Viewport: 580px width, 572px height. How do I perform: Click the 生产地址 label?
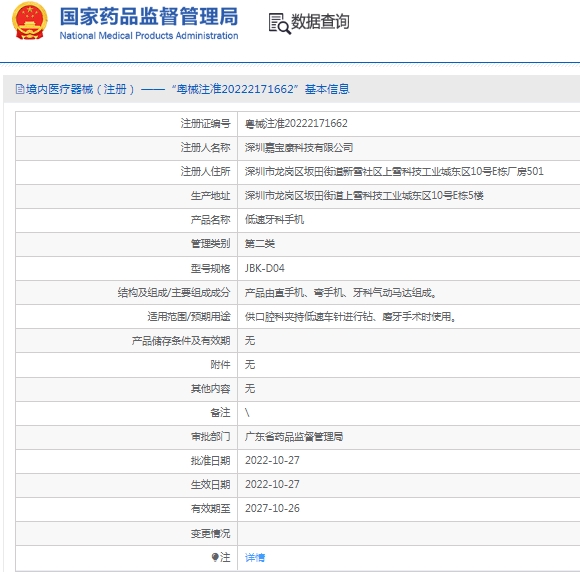pyautogui.click(x=210, y=196)
